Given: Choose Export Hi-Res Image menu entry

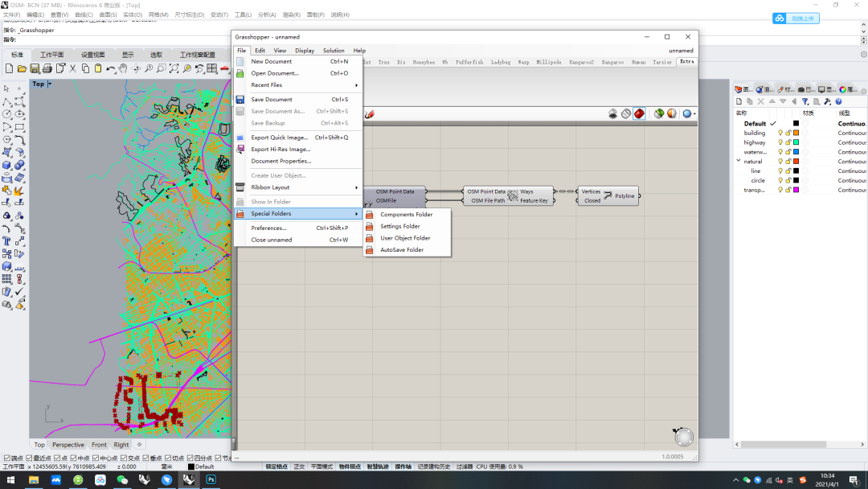Looking at the screenshot, I should pos(300,150).
